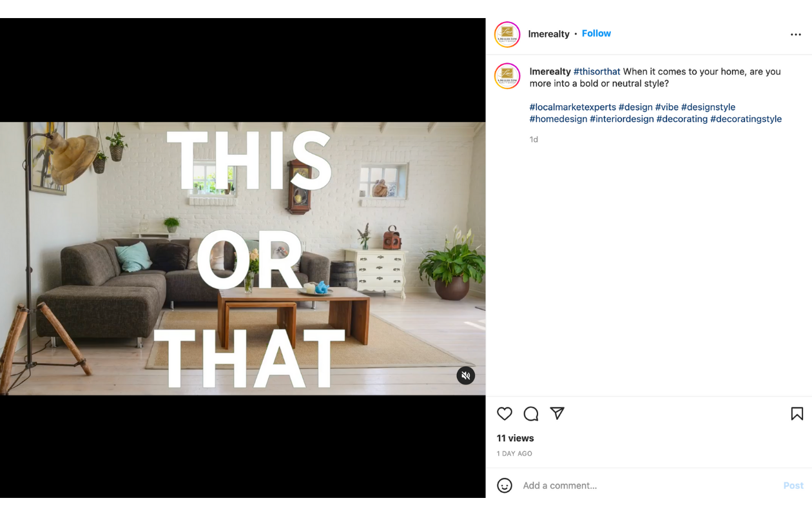
Task: Open lmerealty avatar beside the caption
Action: 507,76
